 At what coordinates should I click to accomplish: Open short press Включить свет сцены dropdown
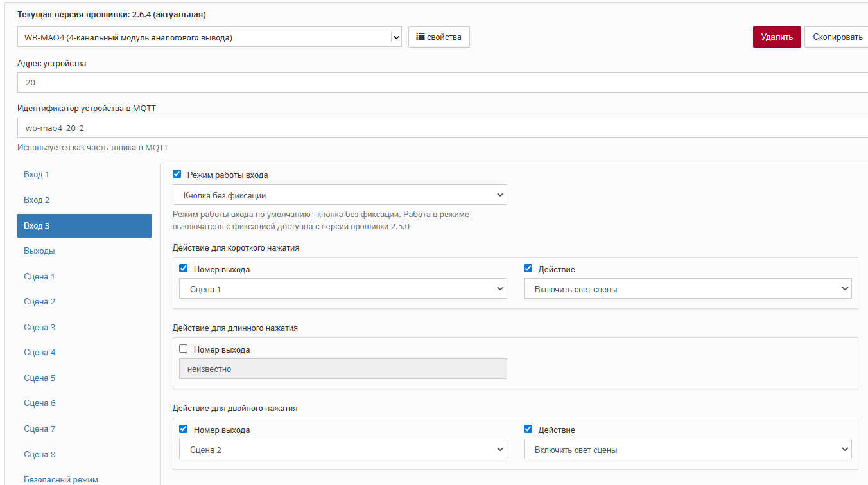pyautogui.click(x=688, y=289)
